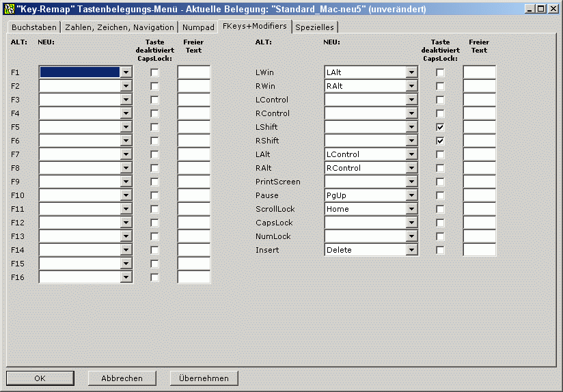Select the Spezielles tab
563x392 pixels.
point(314,28)
